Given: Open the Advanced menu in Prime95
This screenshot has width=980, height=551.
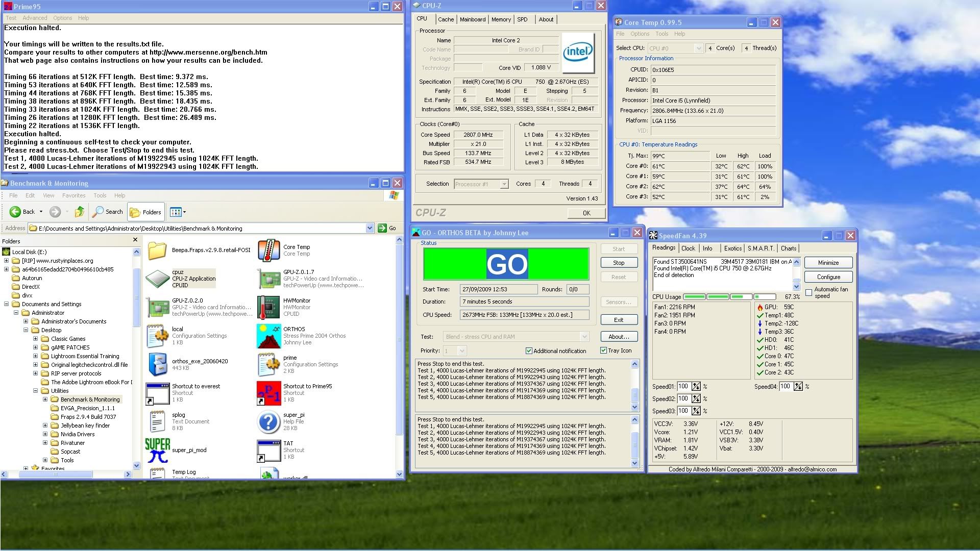Looking at the screenshot, I should (x=35, y=18).
